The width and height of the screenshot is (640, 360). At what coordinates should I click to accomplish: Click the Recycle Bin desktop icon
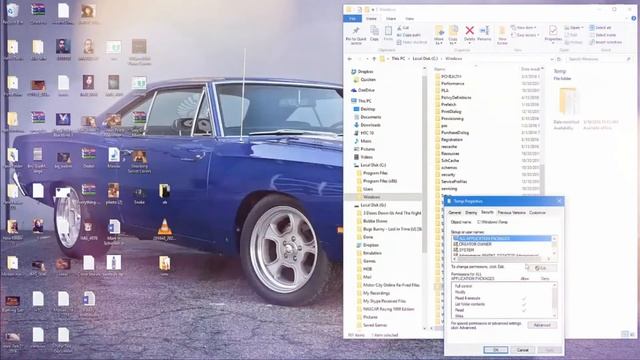[13, 13]
